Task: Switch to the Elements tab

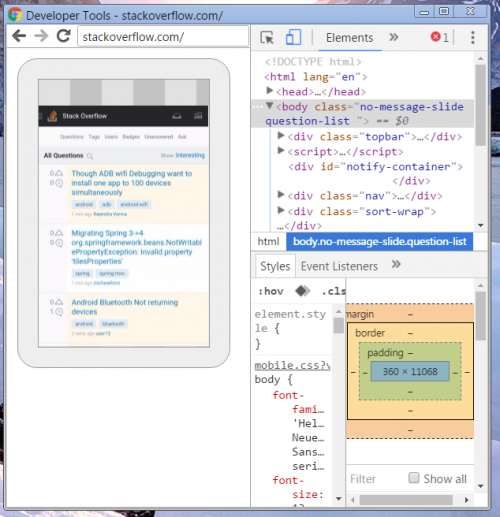Action: 349,38
